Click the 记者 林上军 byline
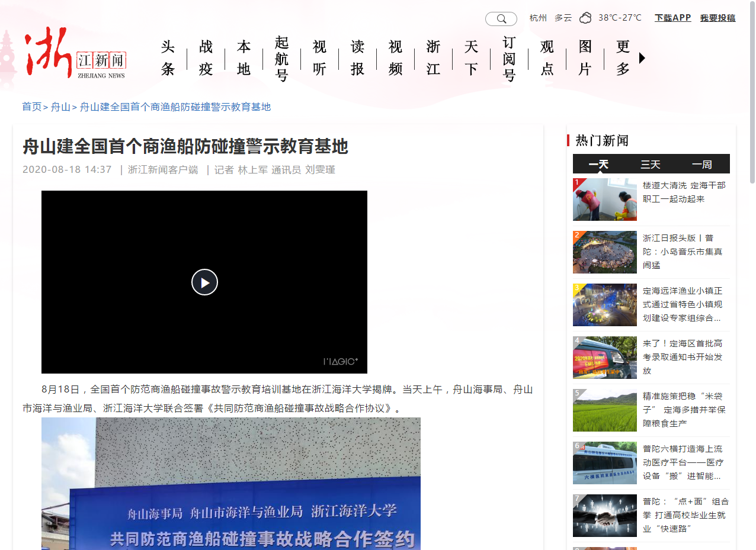The width and height of the screenshot is (756, 550). (x=241, y=169)
